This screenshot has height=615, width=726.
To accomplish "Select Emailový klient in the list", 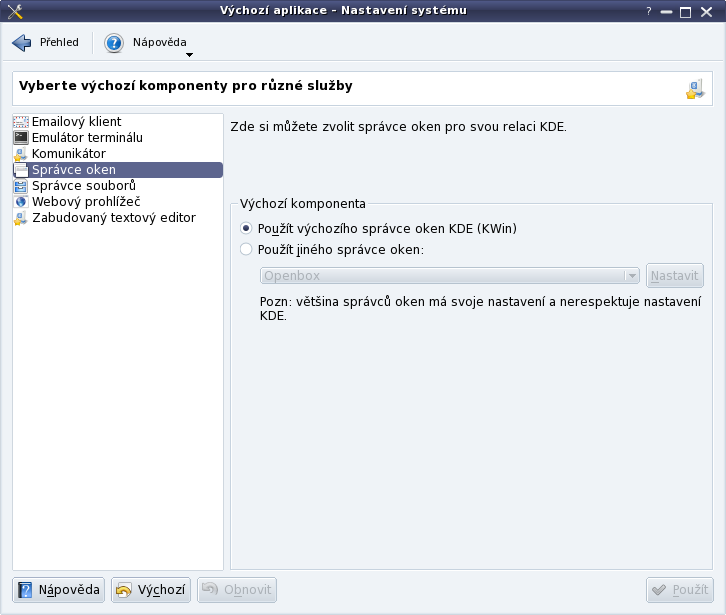I will click(118, 122).
